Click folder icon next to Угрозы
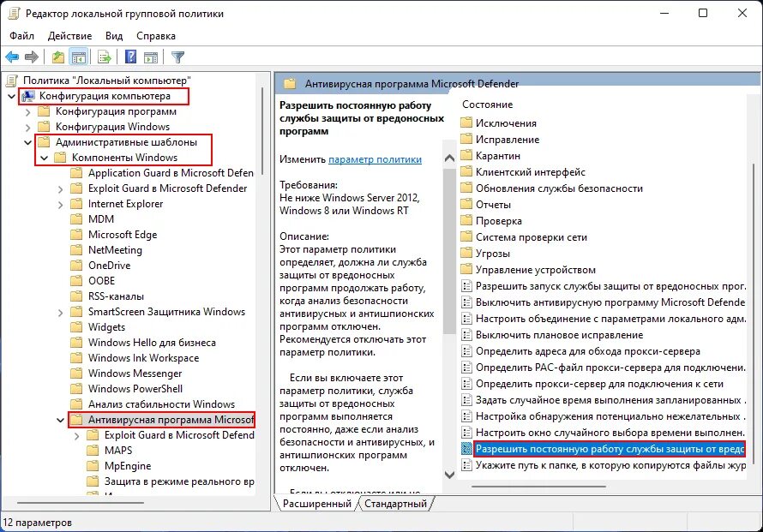Screen dimensions: 763x532 tap(466, 253)
